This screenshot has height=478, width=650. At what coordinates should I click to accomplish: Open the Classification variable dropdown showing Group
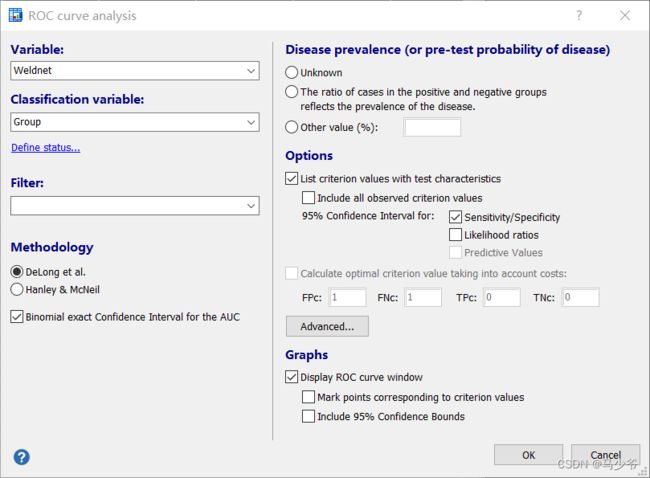click(135, 122)
